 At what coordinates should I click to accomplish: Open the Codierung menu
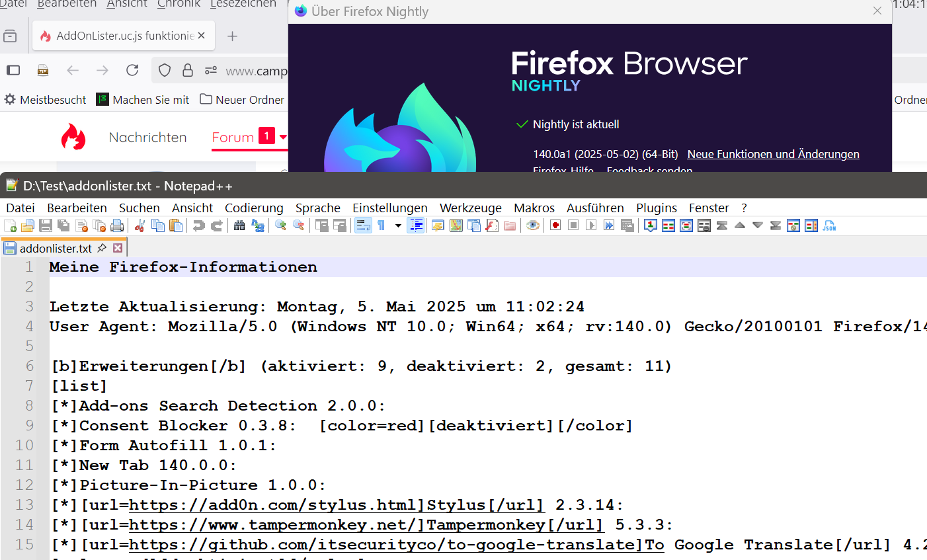coord(254,208)
